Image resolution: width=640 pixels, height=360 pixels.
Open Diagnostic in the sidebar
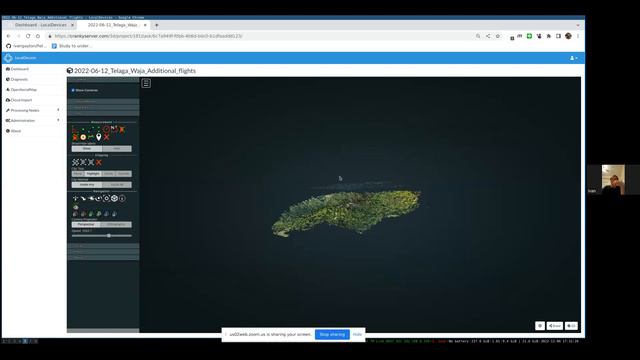click(x=17, y=79)
